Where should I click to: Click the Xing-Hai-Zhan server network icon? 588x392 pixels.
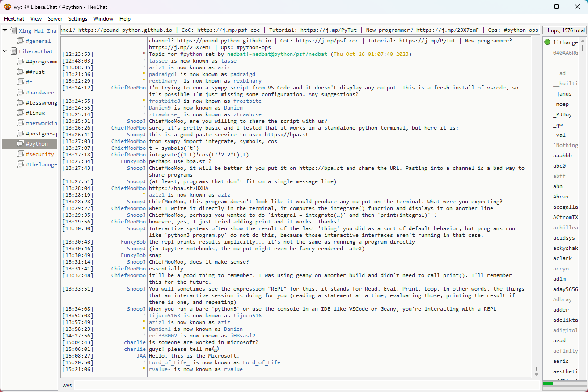(14, 31)
